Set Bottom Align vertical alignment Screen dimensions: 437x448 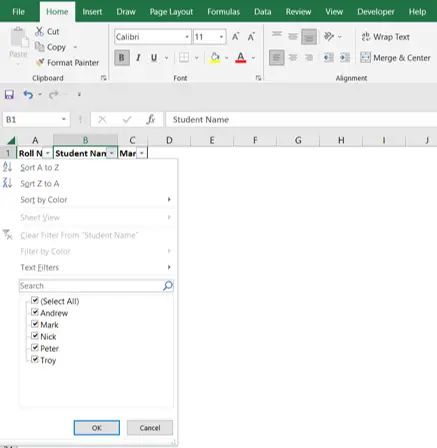tap(309, 37)
